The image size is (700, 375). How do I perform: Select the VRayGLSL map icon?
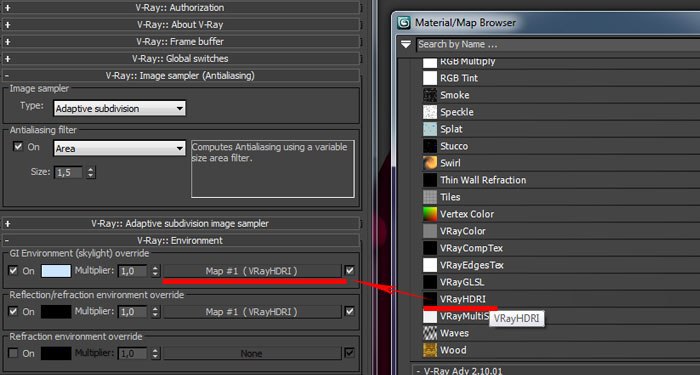pyautogui.click(x=429, y=282)
